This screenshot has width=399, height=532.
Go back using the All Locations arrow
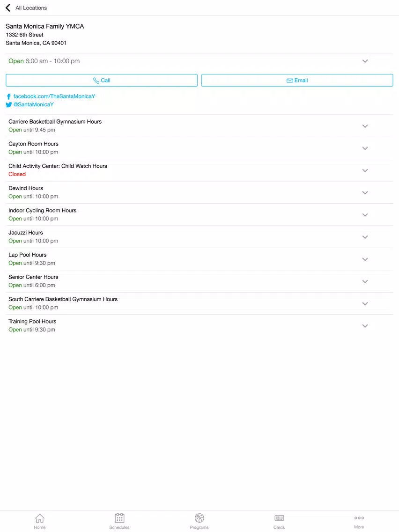(8, 7)
